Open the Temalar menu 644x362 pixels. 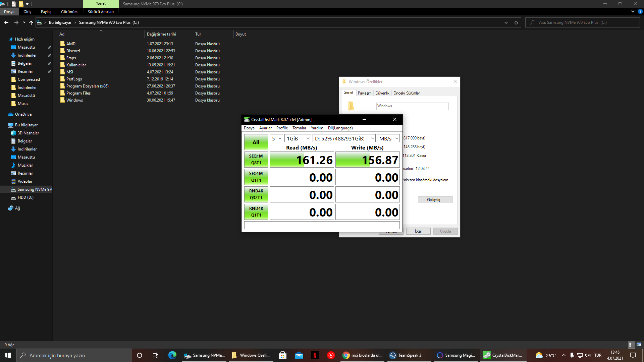click(x=299, y=128)
